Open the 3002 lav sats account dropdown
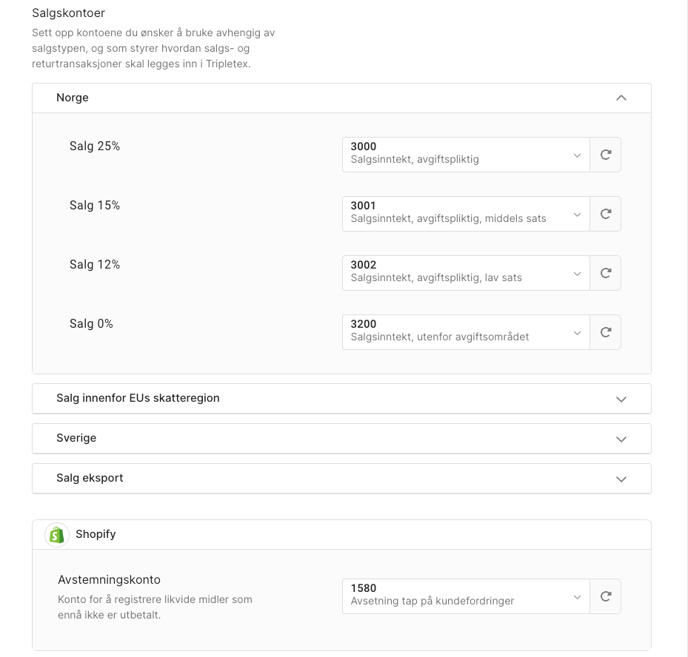 coord(466,273)
